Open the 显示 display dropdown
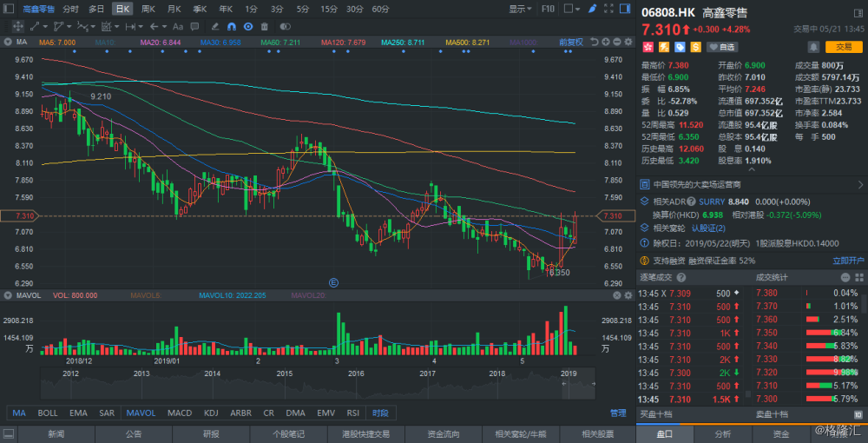 click(520, 9)
